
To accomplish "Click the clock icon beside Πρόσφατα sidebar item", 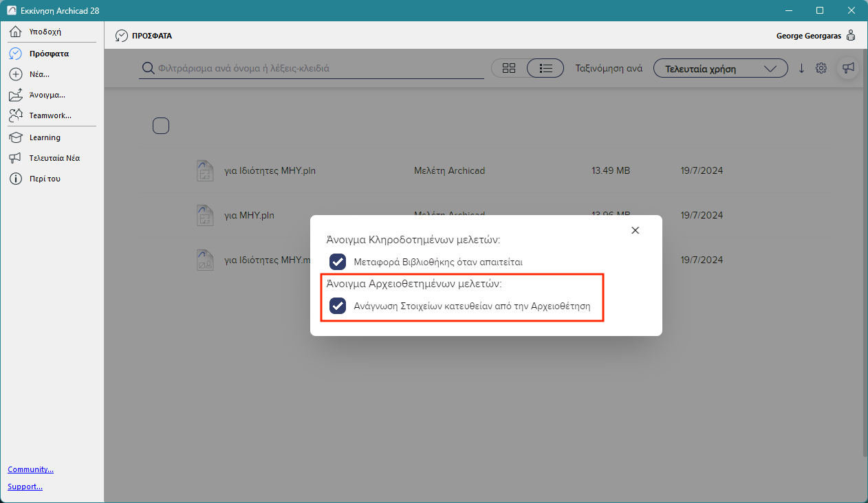I will tap(16, 54).
